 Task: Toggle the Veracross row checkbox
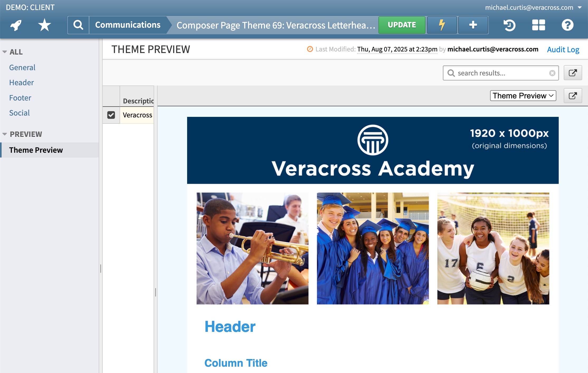(111, 115)
